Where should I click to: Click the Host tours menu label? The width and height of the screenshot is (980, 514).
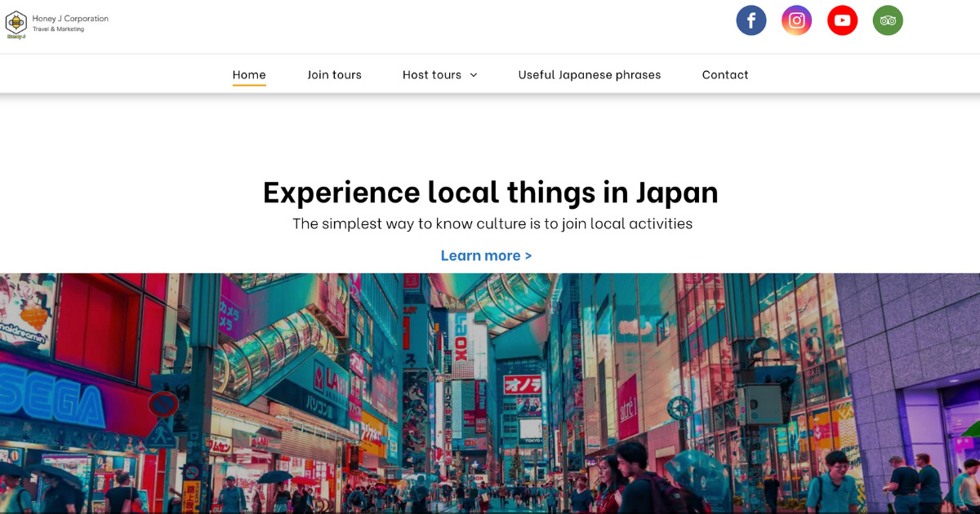[x=431, y=74]
